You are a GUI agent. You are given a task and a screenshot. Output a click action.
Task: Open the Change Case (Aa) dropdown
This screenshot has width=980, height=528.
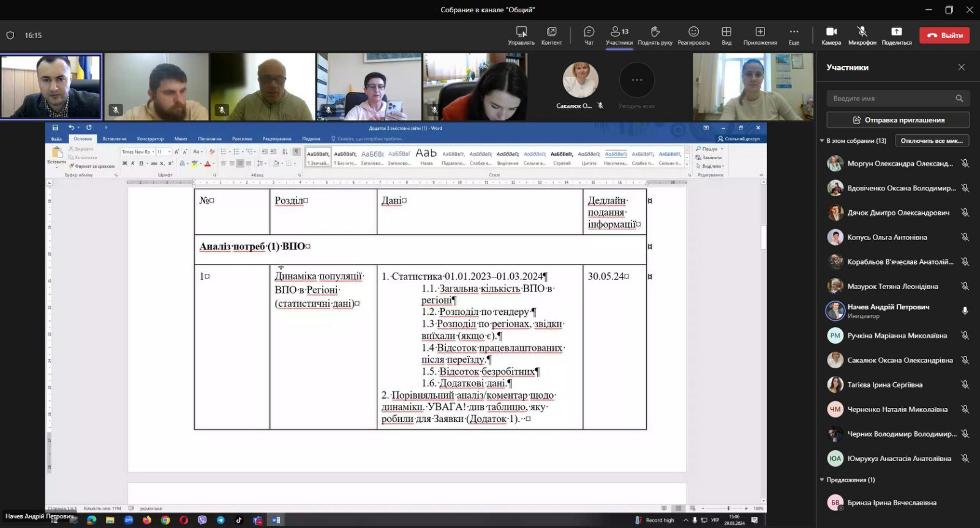point(197,152)
